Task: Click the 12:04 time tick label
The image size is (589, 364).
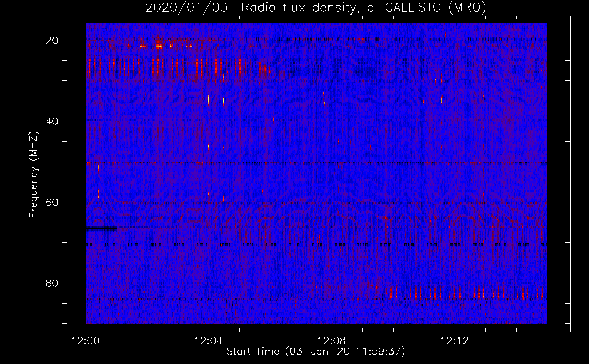Action: coord(209,341)
